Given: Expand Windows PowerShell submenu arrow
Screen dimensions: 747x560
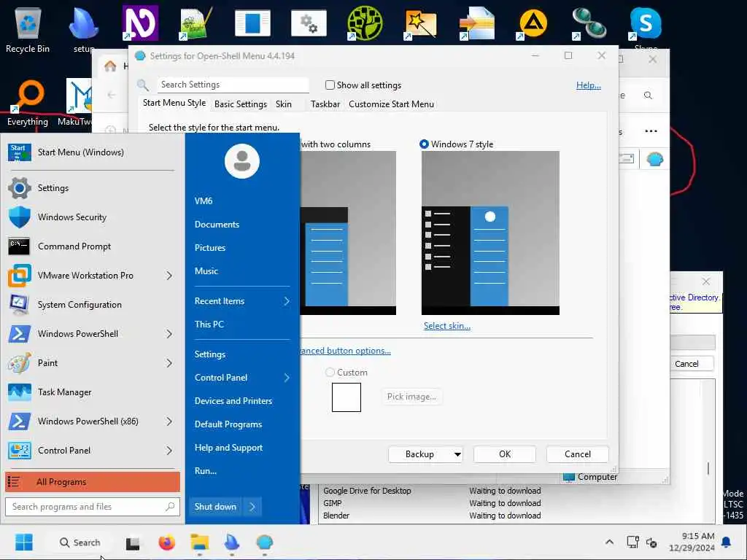Looking at the screenshot, I should coord(169,334).
